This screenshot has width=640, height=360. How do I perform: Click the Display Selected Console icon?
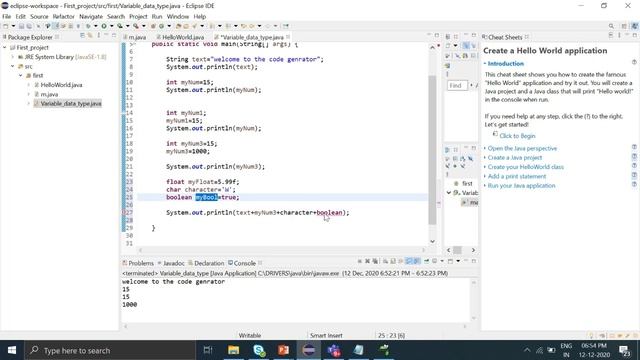click(435, 261)
